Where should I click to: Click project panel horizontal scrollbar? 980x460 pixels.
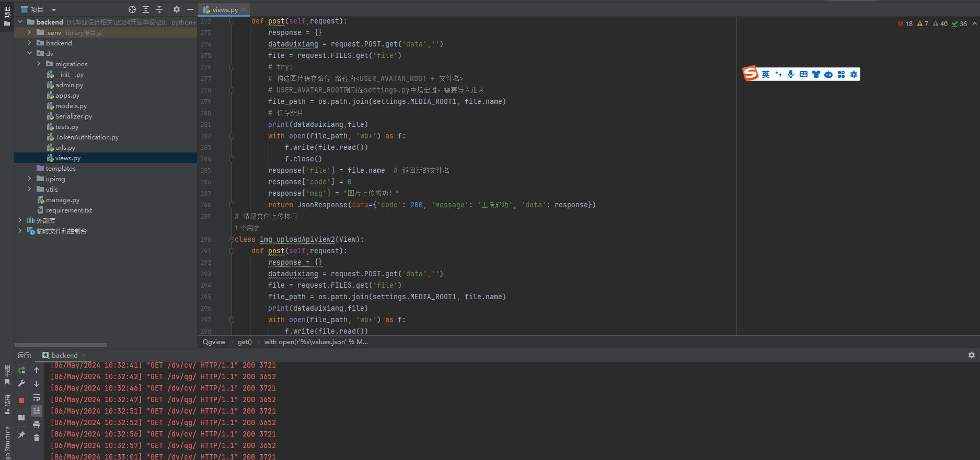coord(61,345)
